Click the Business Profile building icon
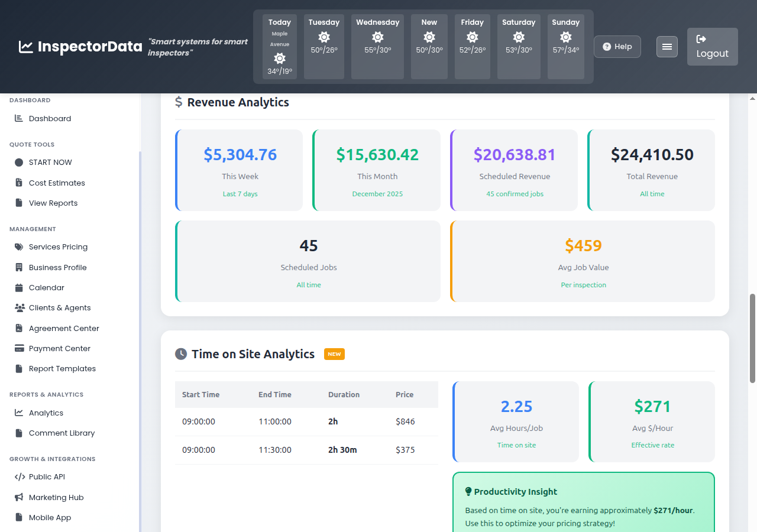This screenshot has height=532, width=757. pyautogui.click(x=18, y=267)
